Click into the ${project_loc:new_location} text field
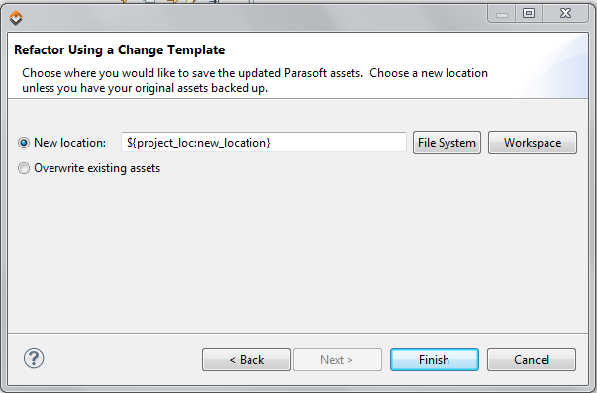 (264, 142)
